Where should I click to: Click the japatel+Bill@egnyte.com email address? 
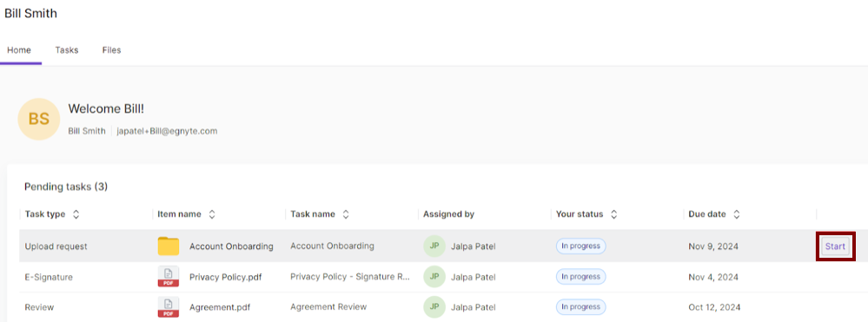click(167, 131)
